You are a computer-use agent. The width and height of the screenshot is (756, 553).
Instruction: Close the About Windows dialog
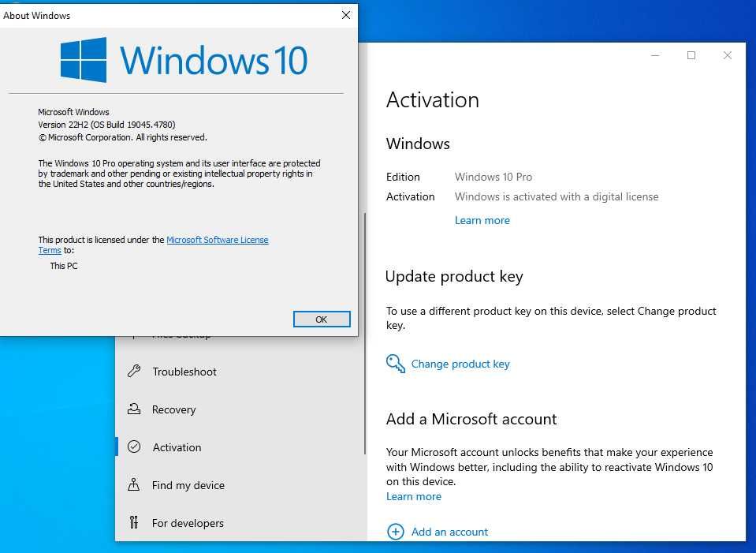tap(346, 15)
